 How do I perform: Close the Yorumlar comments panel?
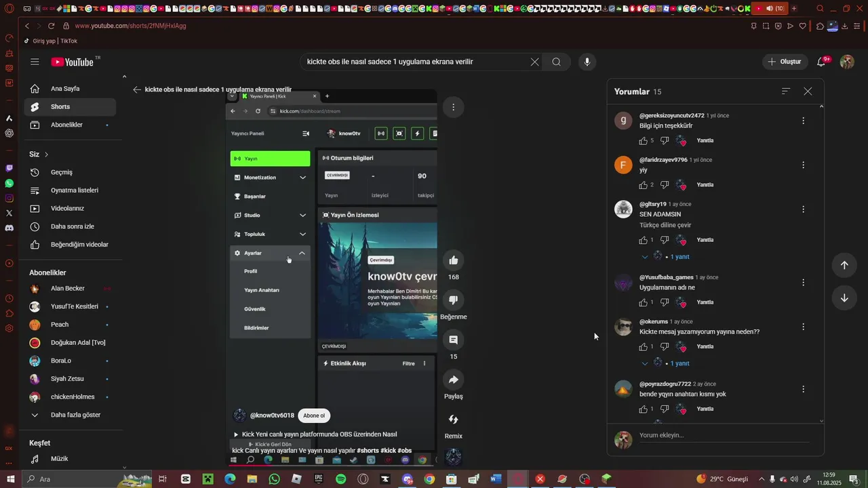808,91
